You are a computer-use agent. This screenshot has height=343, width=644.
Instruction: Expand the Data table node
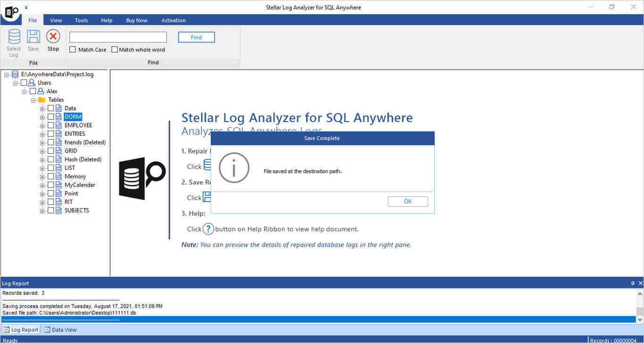click(x=42, y=109)
